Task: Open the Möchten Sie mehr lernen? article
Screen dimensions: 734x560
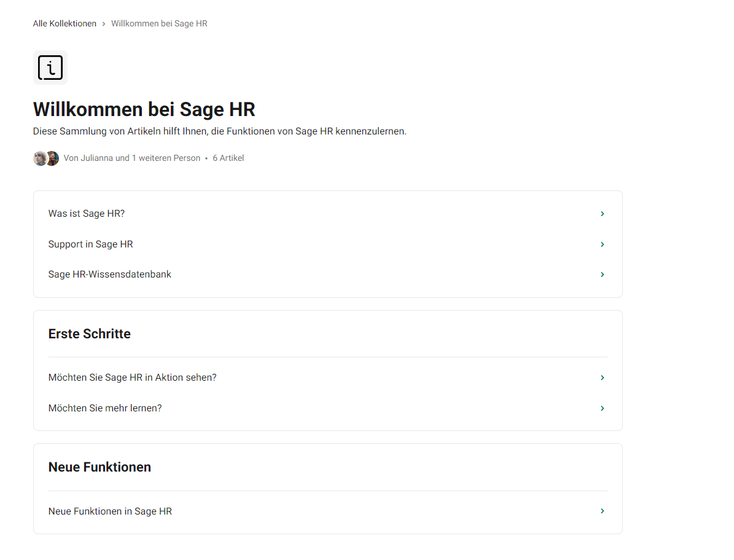Action: coord(105,408)
